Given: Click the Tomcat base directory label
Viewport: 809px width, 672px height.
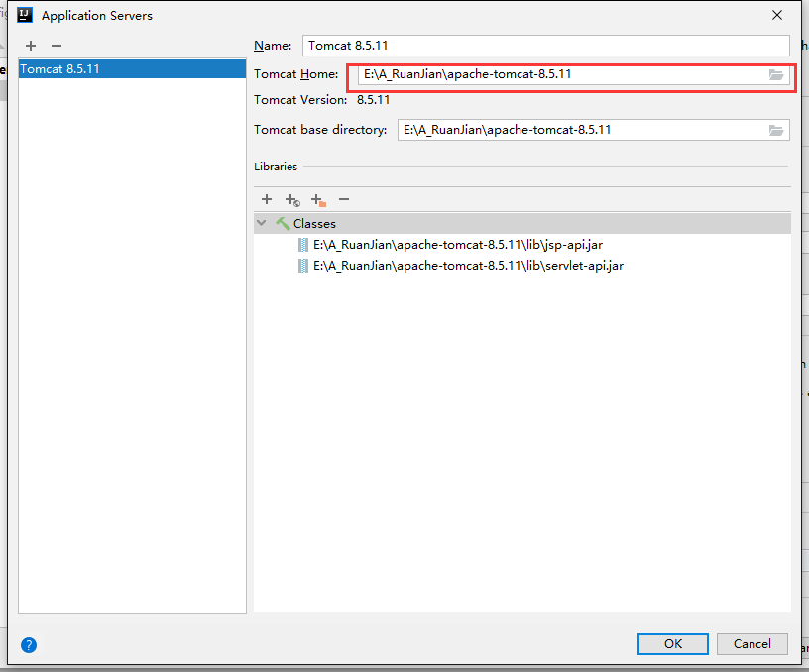Looking at the screenshot, I should (x=320, y=130).
